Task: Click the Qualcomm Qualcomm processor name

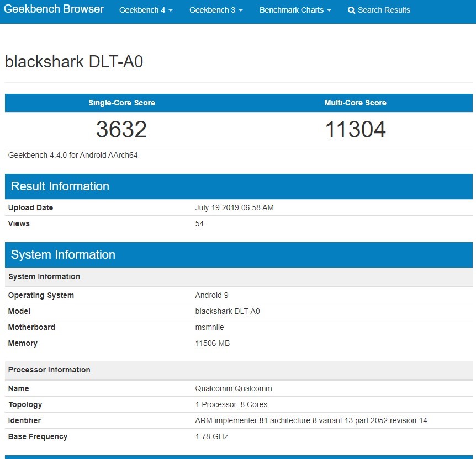Action: [x=234, y=389]
